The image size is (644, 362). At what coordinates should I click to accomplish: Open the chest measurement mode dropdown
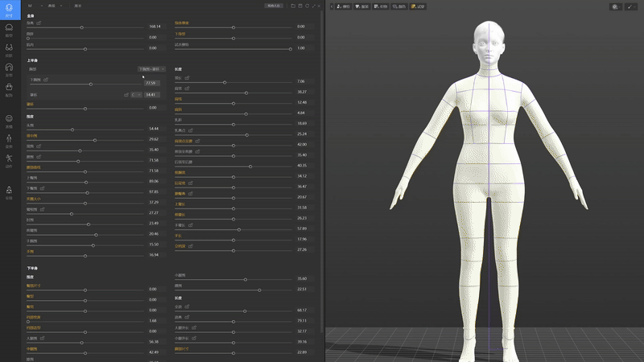[x=151, y=69]
